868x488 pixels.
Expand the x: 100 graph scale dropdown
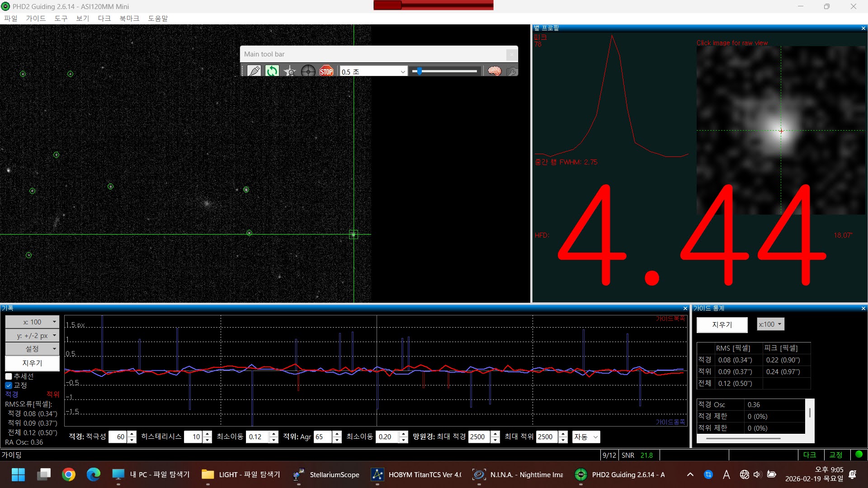click(32, 322)
